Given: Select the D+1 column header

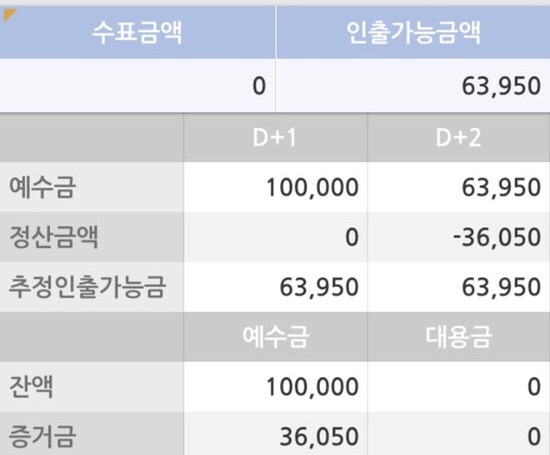Looking at the screenshot, I should click(275, 138).
